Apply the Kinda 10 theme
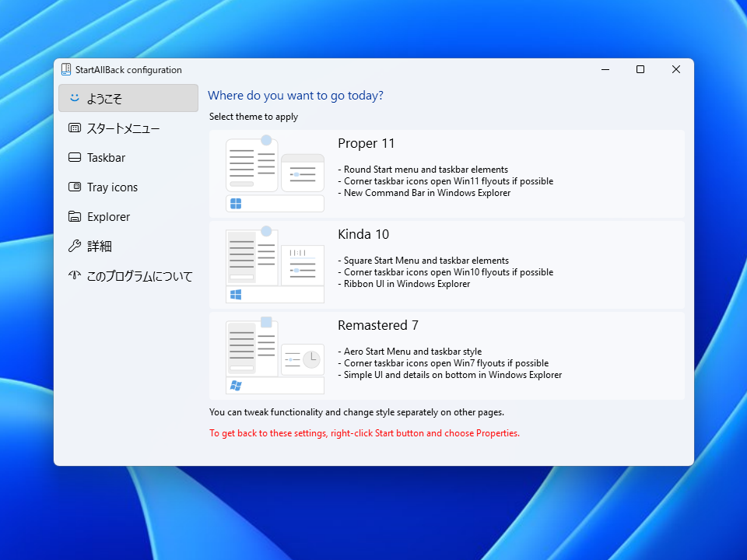747x560 pixels. (447, 264)
